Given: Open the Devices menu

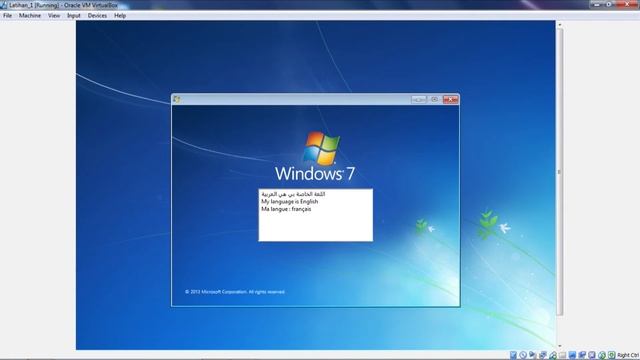Looking at the screenshot, I should tap(97, 16).
